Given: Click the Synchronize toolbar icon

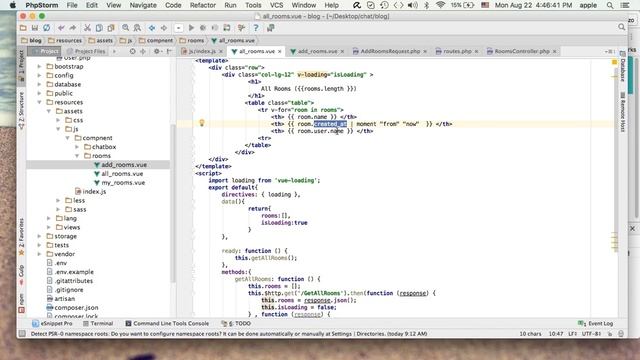Looking at the screenshot, I should (x=47, y=28).
